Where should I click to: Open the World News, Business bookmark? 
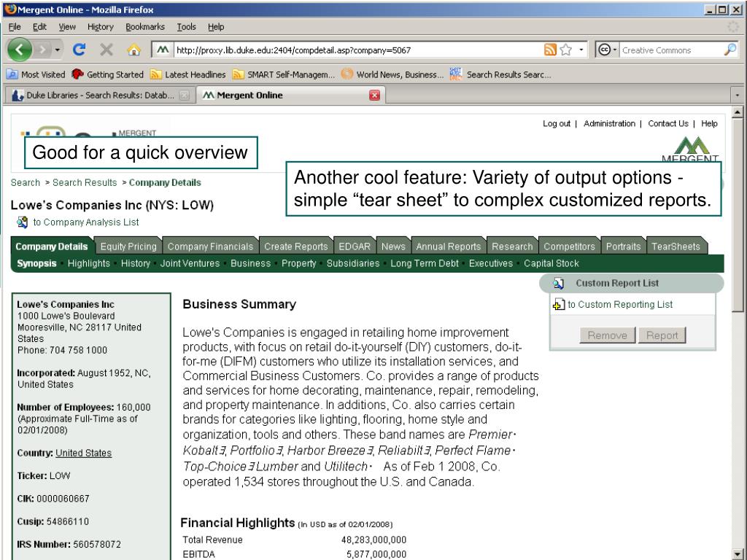pos(392,74)
